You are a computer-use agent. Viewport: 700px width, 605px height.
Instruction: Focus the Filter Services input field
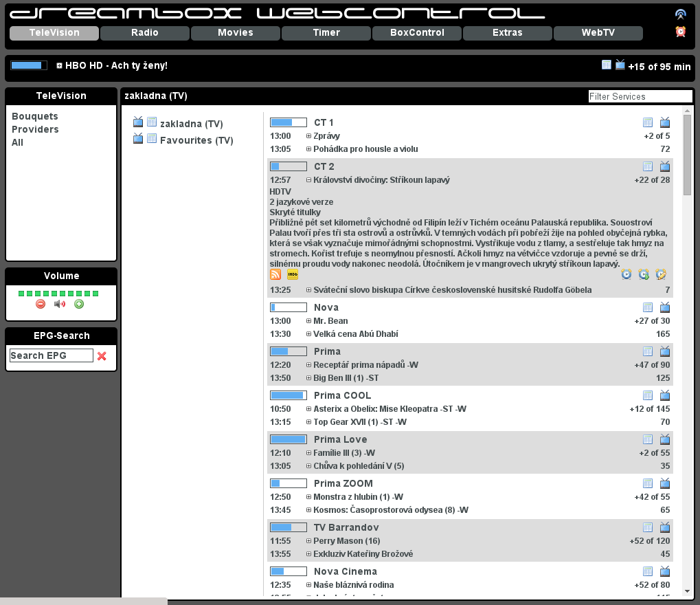[x=640, y=96]
